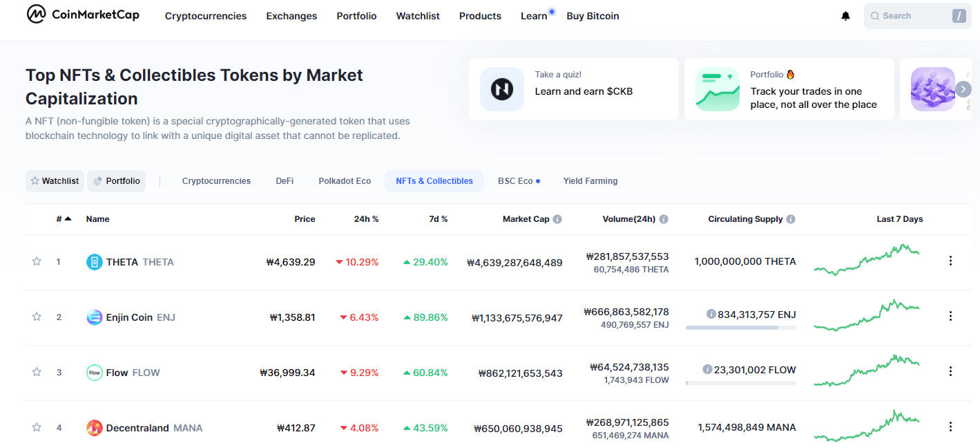This screenshot has width=980, height=448.
Task: Click the Enjin Coin logo icon
Action: coord(95,317)
